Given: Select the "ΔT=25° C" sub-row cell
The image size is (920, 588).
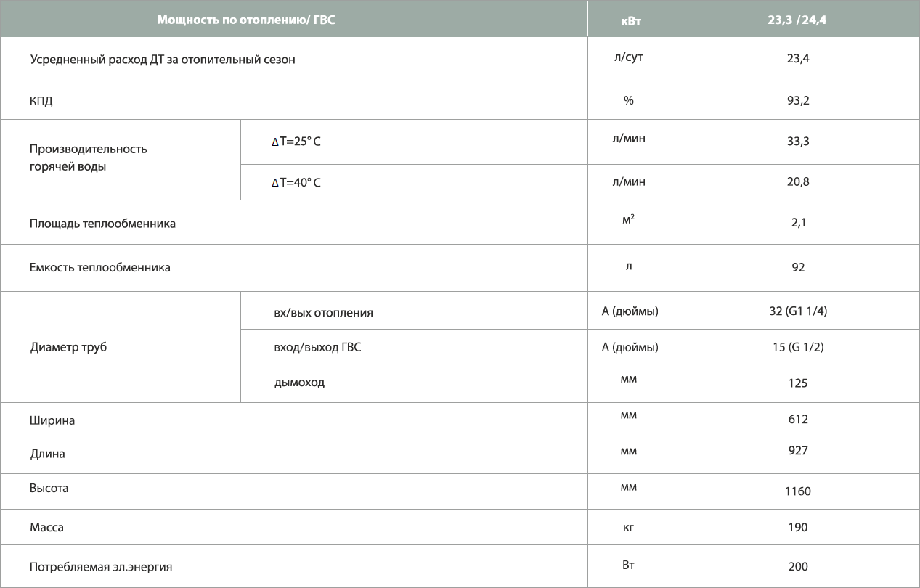Looking at the screenshot, I should 296,142.
